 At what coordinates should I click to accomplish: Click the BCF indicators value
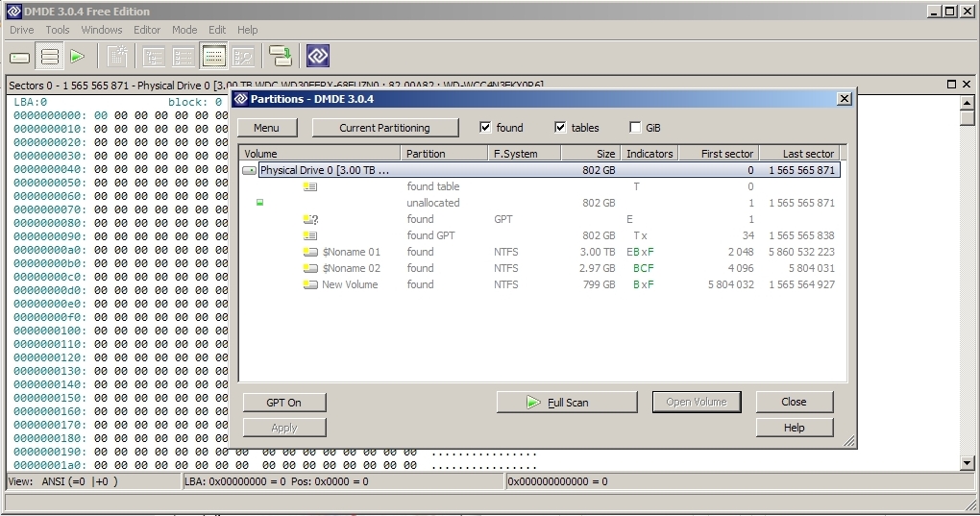pos(643,268)
